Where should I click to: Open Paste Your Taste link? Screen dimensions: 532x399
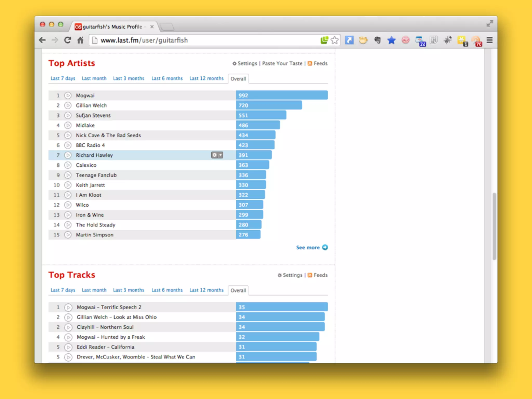pos(282,63)
